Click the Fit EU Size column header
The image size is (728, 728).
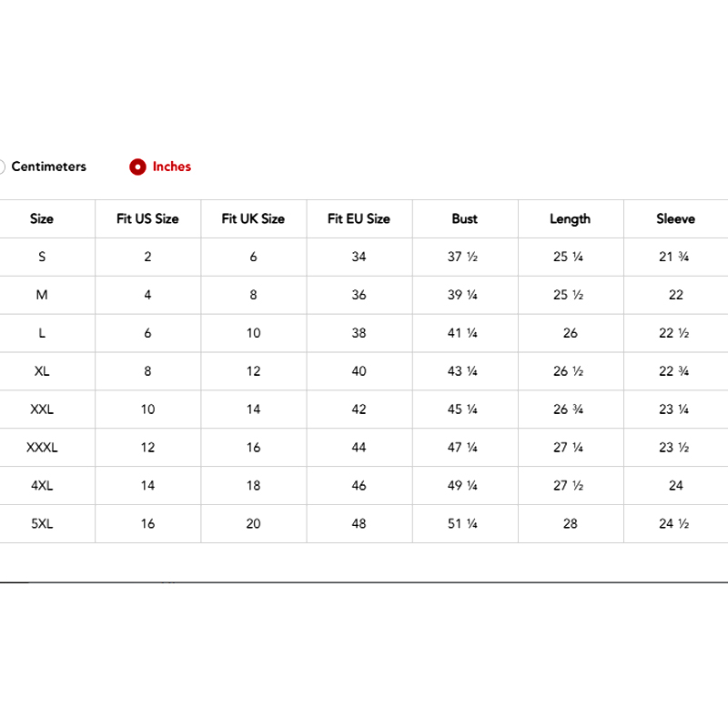(x=359, y=218)
